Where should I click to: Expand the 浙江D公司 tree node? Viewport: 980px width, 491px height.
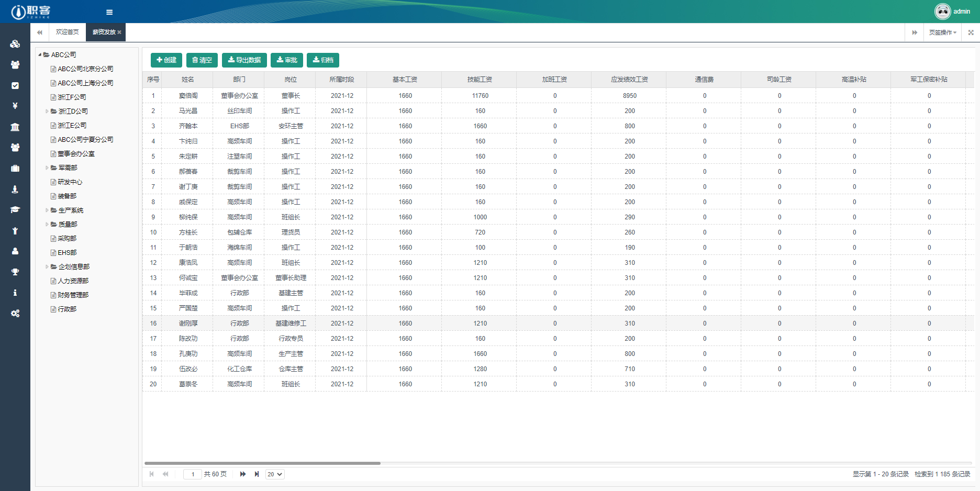47,111
